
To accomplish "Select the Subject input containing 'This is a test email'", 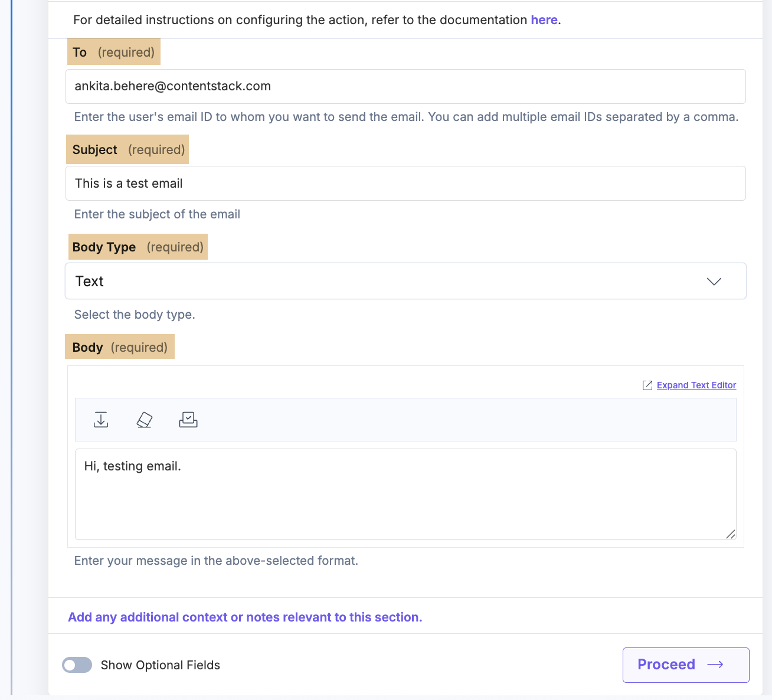I will coord(405,183).
